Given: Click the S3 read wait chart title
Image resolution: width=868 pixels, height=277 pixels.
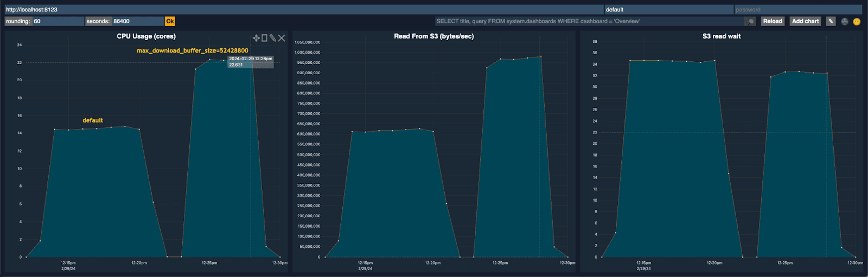Looking at the screenshot, I should coord(721,36).
